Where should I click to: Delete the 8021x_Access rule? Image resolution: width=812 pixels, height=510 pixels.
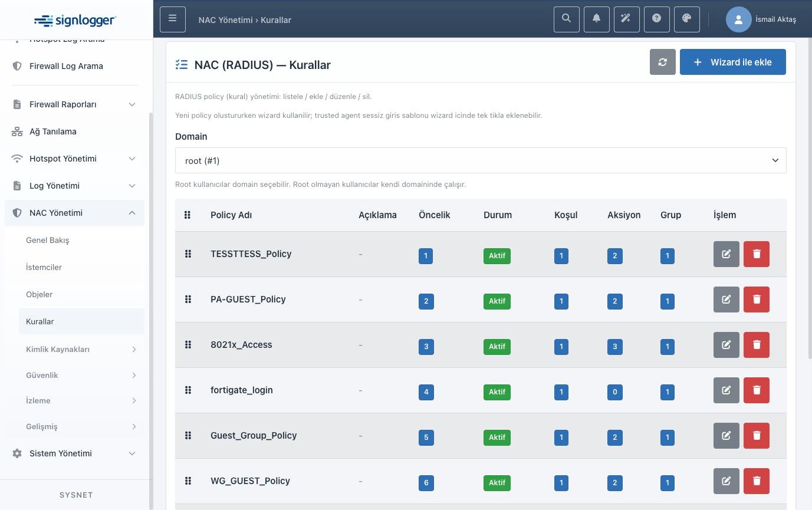(757, 345)
